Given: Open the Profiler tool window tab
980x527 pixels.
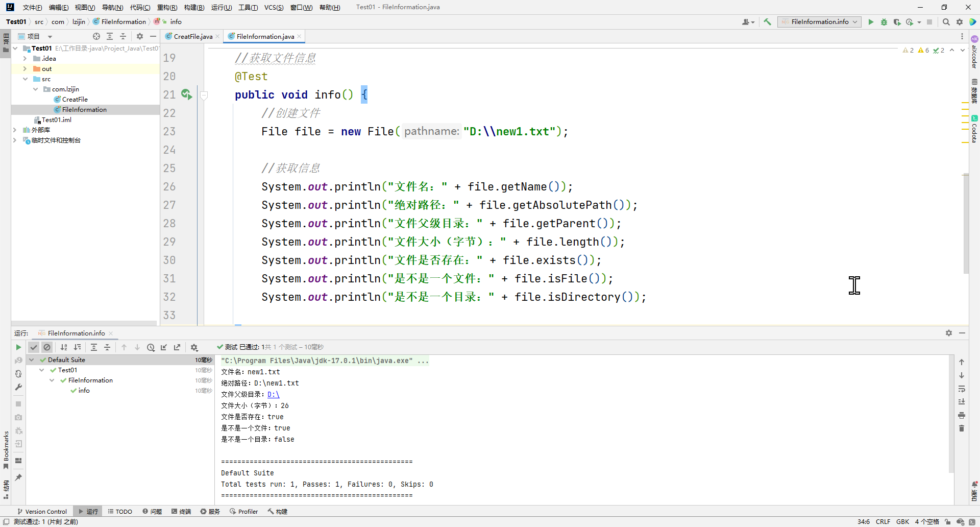Looking at the screenshot, I should (x=243, y=511).
